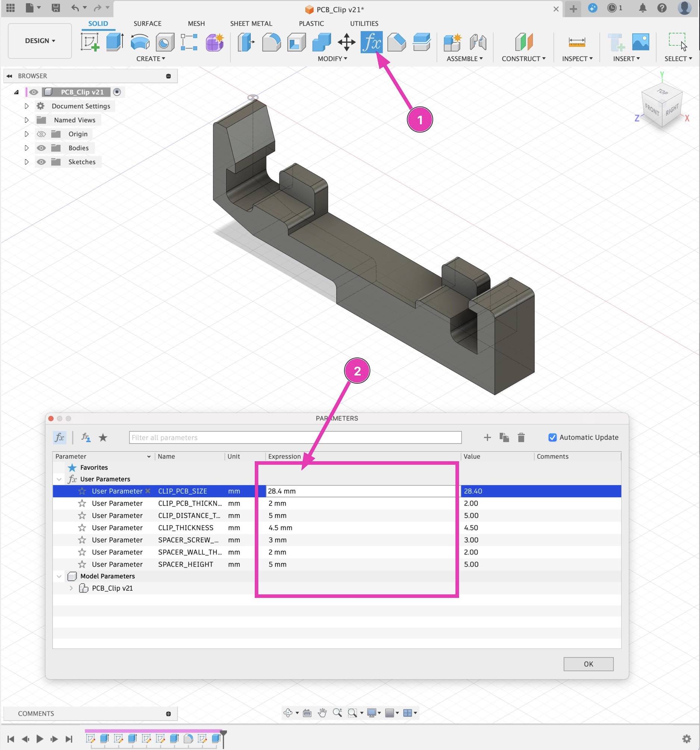Open the Change Parameters fx tool

[x=372, y=42]
